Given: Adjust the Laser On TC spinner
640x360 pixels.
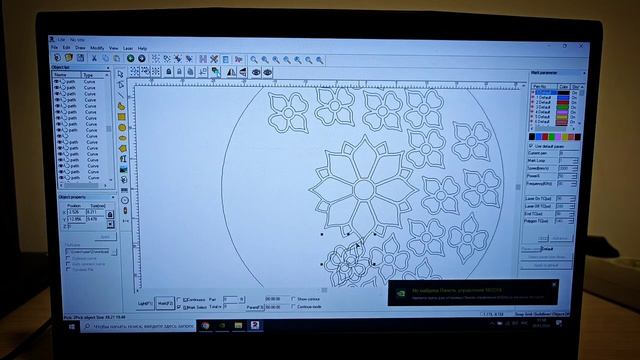Looking at the screenshot, I should point(573,198).
